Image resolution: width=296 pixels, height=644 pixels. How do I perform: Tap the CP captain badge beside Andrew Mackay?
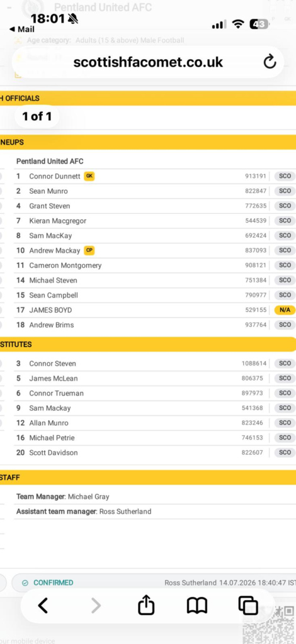[x=89, y=250]
